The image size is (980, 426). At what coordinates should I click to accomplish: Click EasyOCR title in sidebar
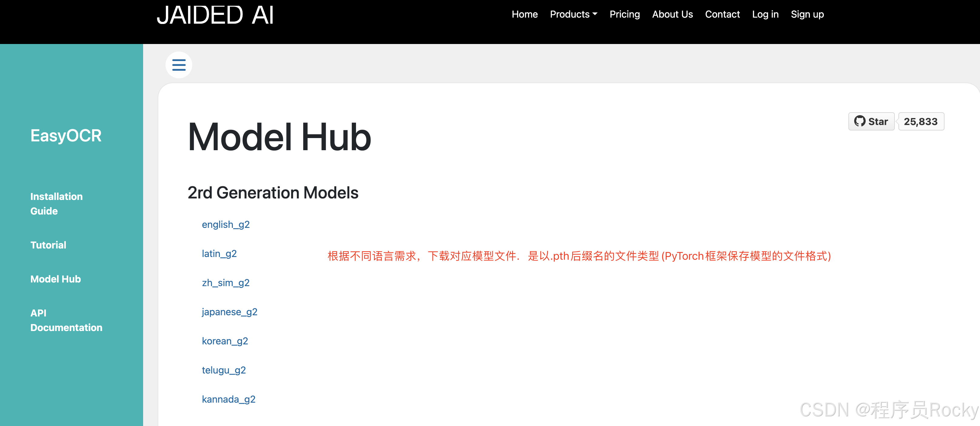click(x=66, y=136)
